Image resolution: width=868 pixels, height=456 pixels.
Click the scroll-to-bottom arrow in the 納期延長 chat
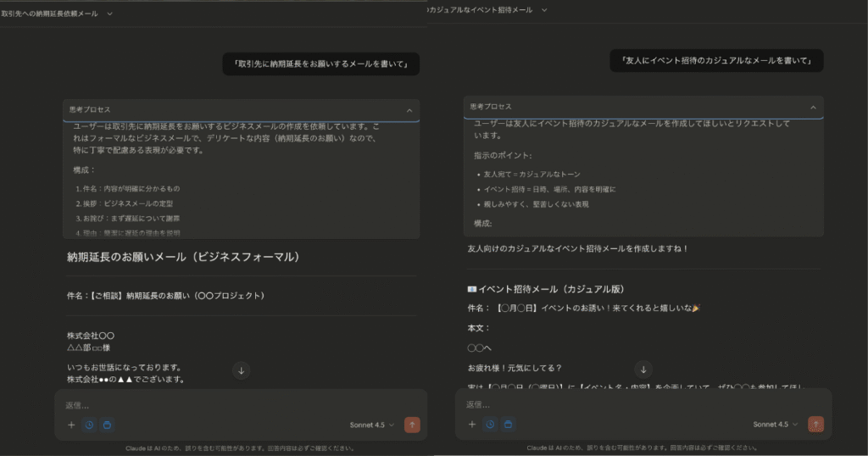click(x=242, y=370)
